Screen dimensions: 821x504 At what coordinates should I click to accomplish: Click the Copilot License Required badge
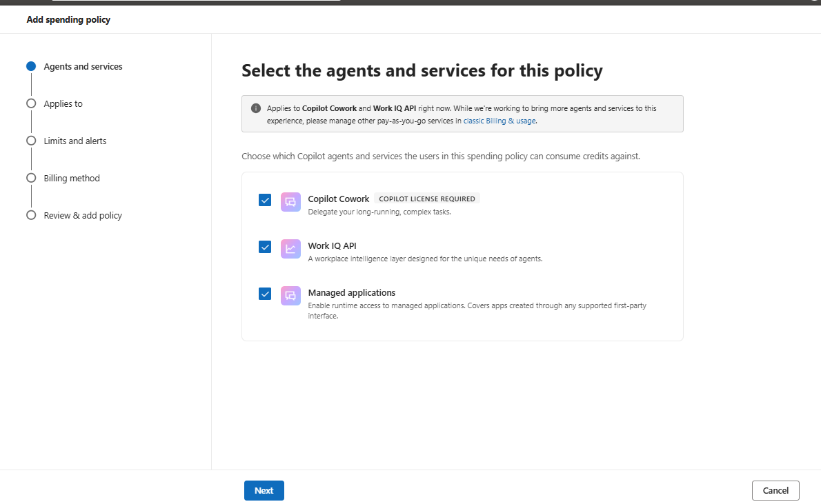click(x=427, y=199)
